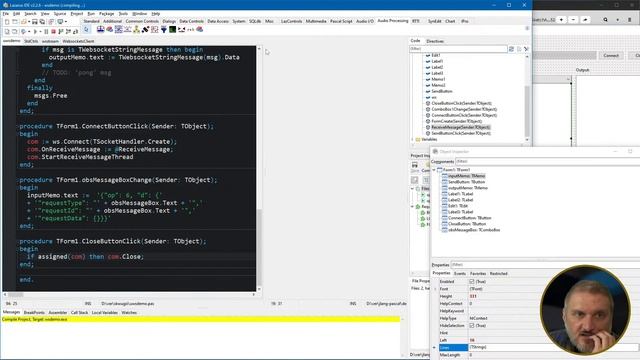Click the funnel filter palette component icon
640x360 pixels.
(164, 29)
